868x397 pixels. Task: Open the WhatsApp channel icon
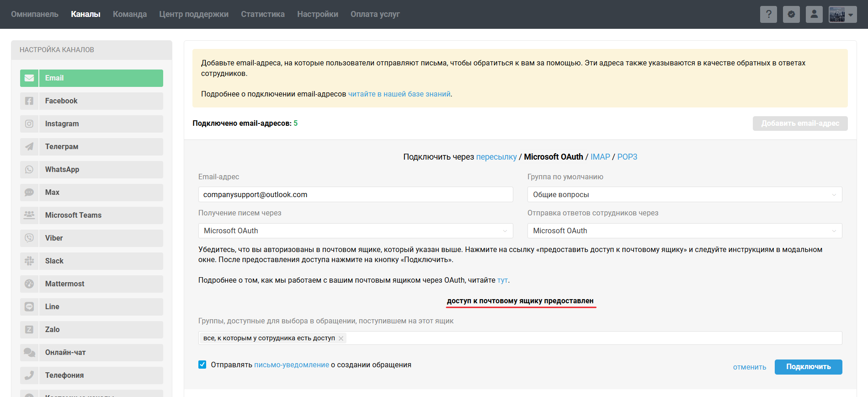click(x=29, y=170)
